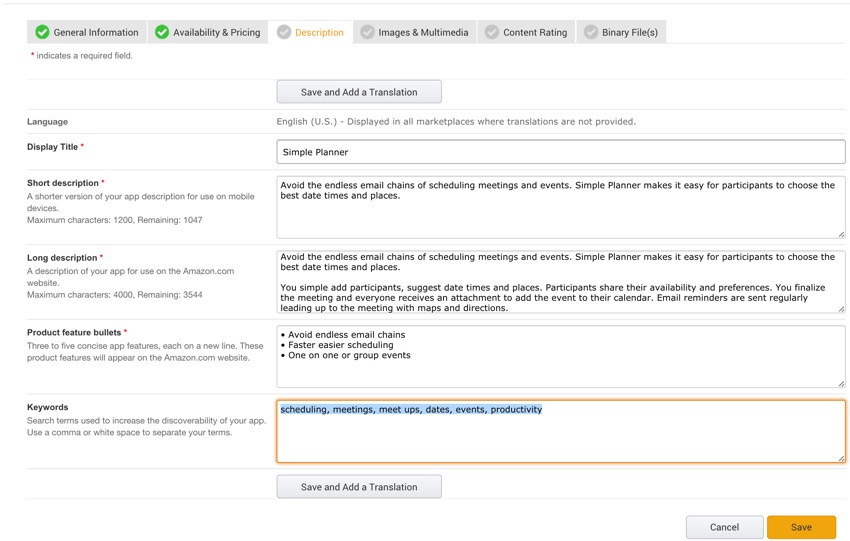Click the gray checkmark on Binary File(s)
The width and height of the screenshot is (850, 541).
591,32
